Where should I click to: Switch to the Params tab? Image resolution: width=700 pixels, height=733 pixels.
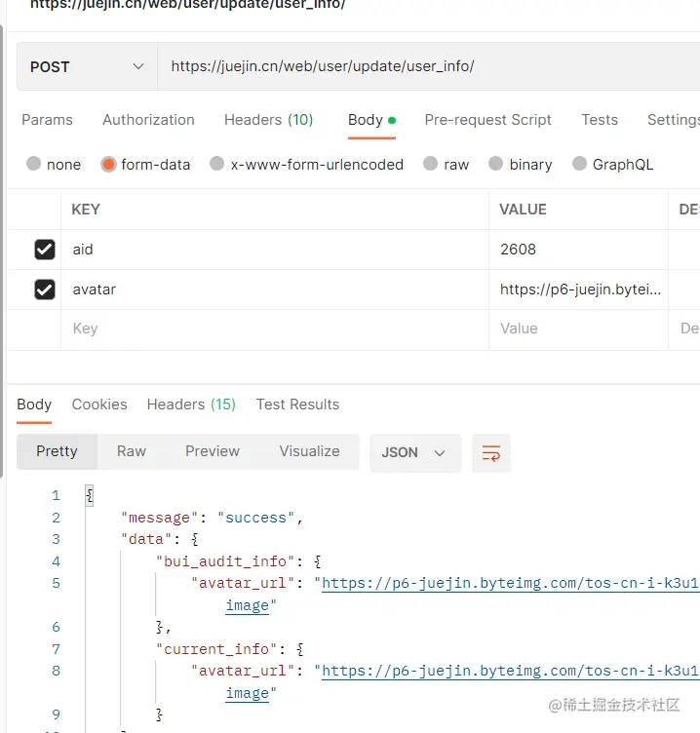(47, 120)
